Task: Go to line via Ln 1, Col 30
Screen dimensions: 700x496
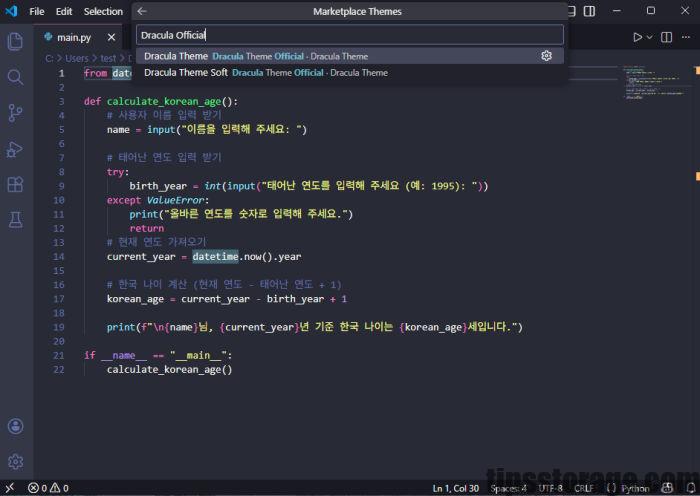Action: [455, 488]
